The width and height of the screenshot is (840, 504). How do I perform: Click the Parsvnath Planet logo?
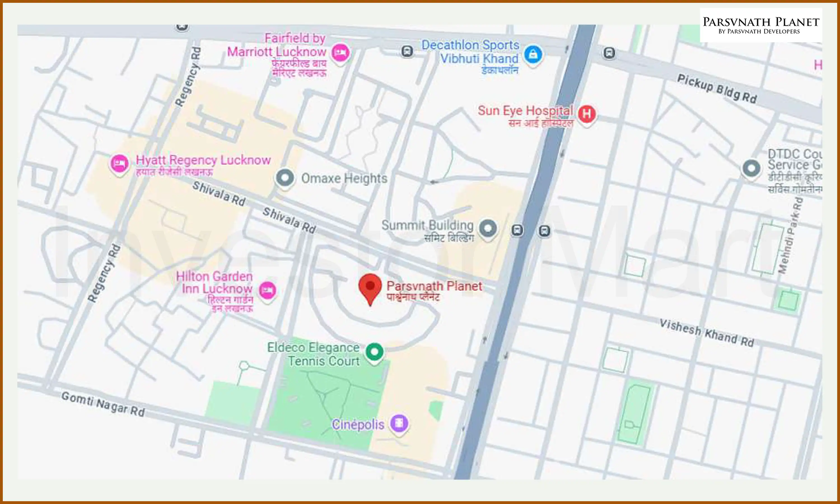(761, 25)
